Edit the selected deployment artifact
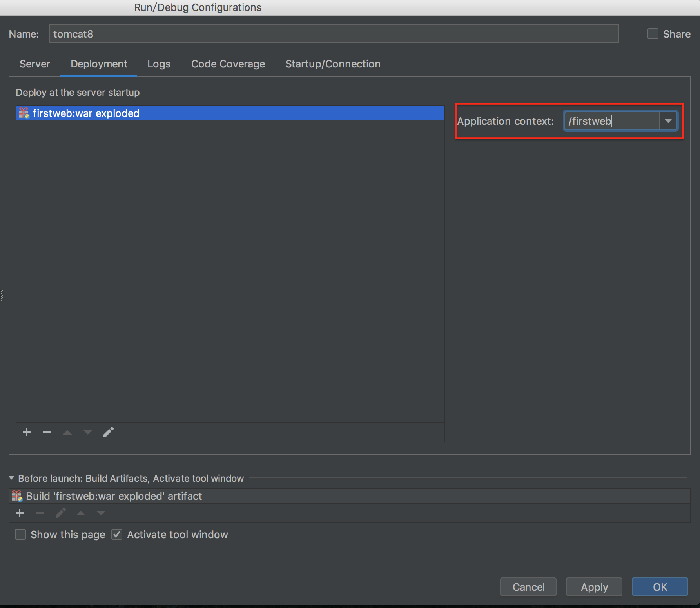700x608 pixels. tap(109, 432)
